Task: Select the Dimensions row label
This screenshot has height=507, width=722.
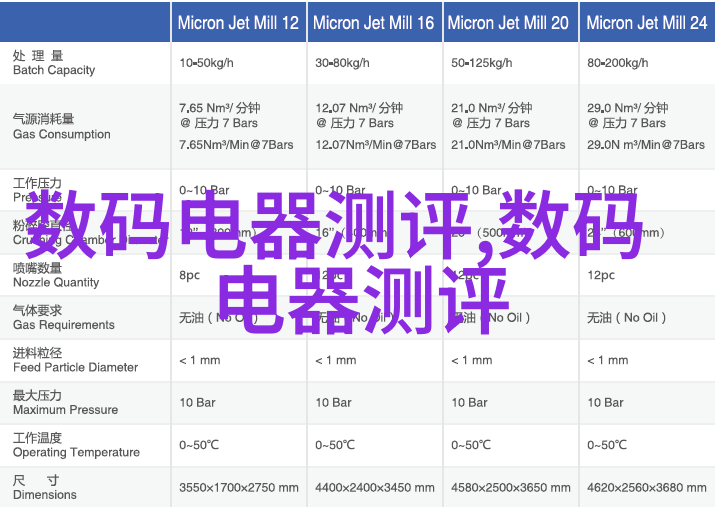Action: click(45, 488)
